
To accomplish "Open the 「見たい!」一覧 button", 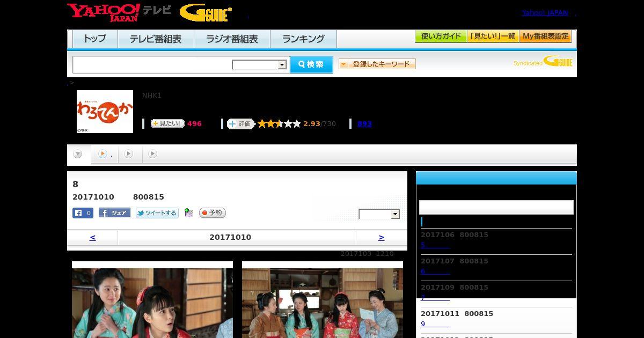I will (493, 36).
